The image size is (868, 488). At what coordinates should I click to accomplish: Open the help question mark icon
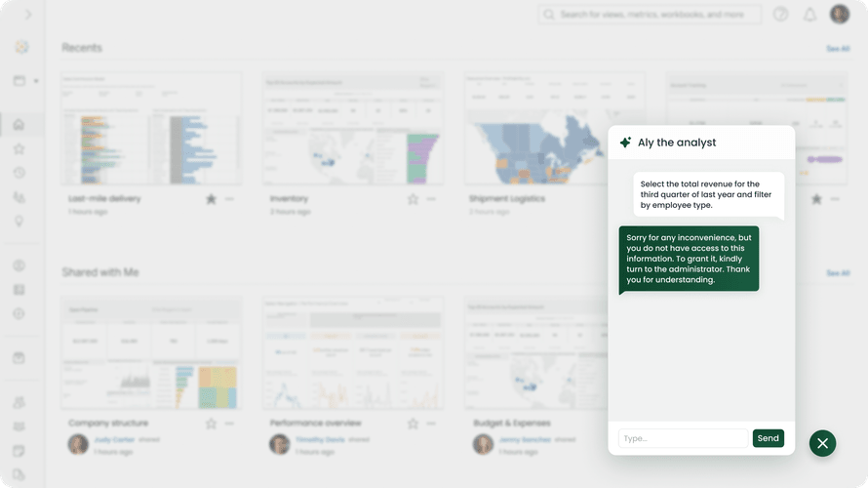780,15
